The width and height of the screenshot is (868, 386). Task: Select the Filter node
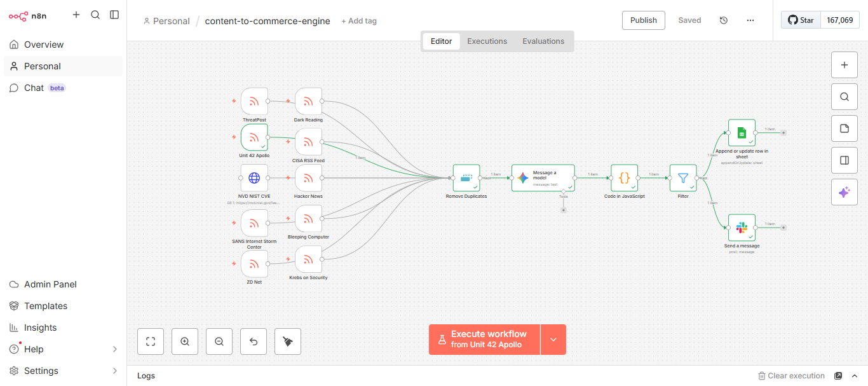point(683,178)
